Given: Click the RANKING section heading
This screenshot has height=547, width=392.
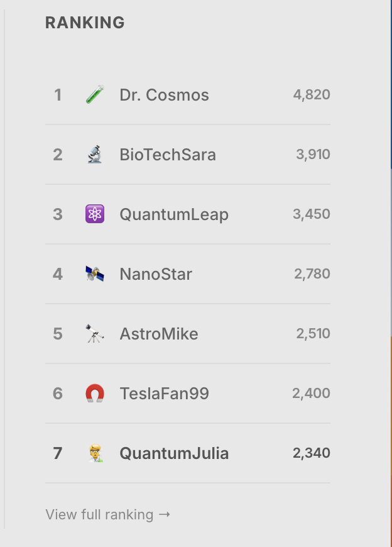Looking at the screenshot, I should tap(85, 23).
